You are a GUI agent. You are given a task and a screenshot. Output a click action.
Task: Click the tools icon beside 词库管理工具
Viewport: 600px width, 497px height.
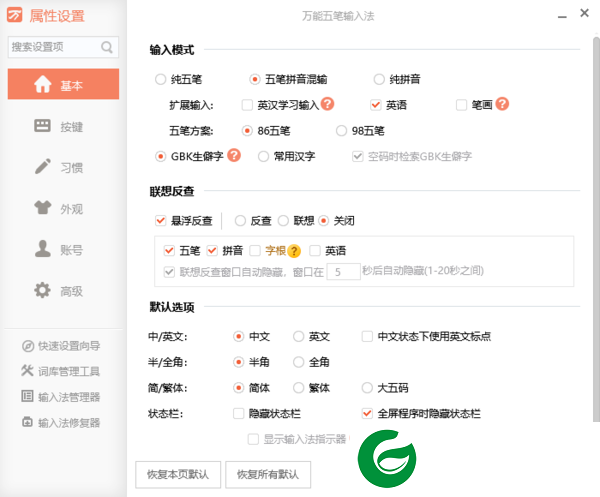(x=27, y=371)
